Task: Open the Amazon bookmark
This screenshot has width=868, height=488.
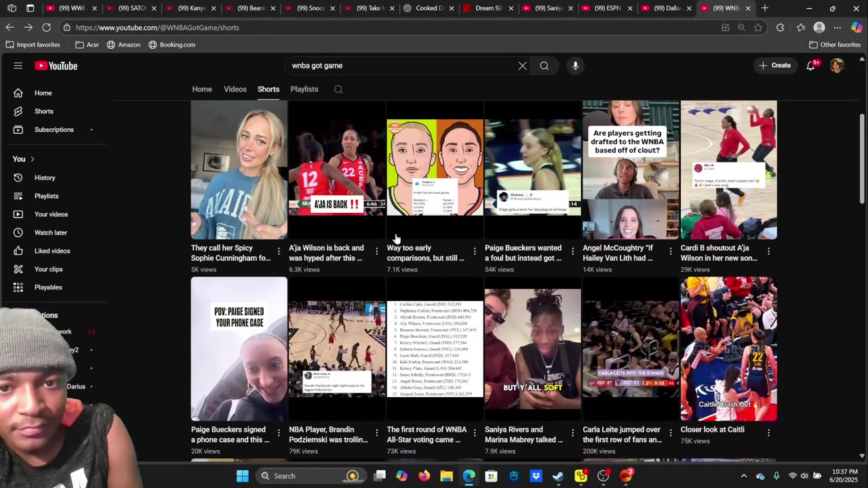Action: (123, 45)
